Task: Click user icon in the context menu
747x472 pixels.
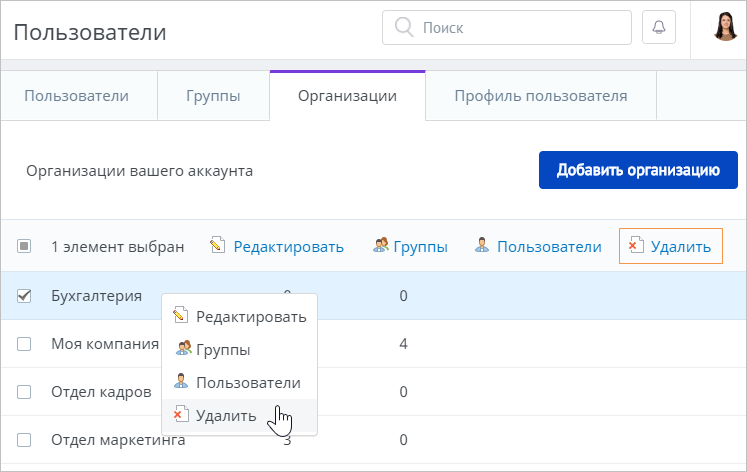Action: 181,381
